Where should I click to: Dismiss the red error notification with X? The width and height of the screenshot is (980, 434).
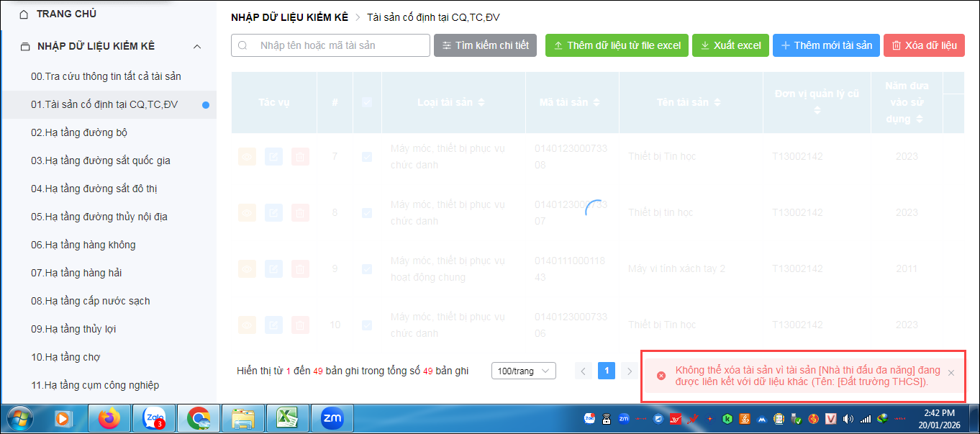950,373
